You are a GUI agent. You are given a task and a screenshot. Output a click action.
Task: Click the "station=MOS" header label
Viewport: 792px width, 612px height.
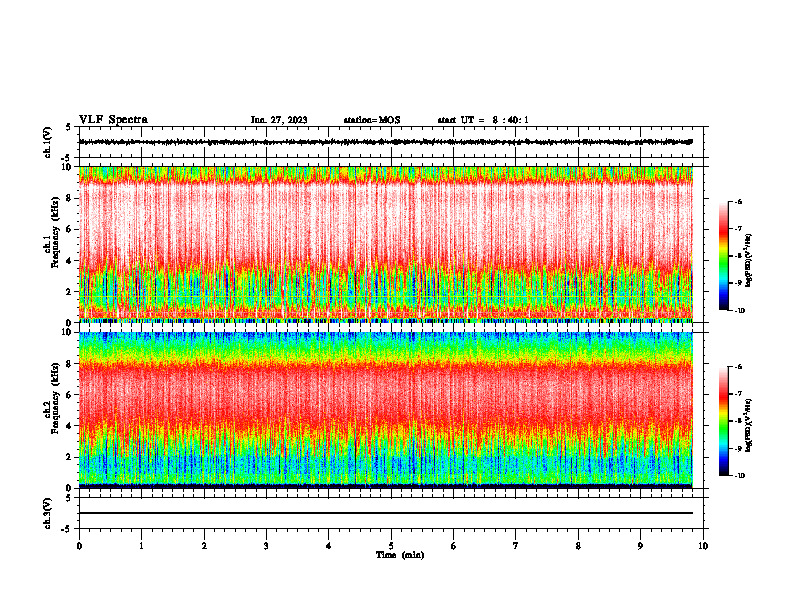(x=372, y=120)
